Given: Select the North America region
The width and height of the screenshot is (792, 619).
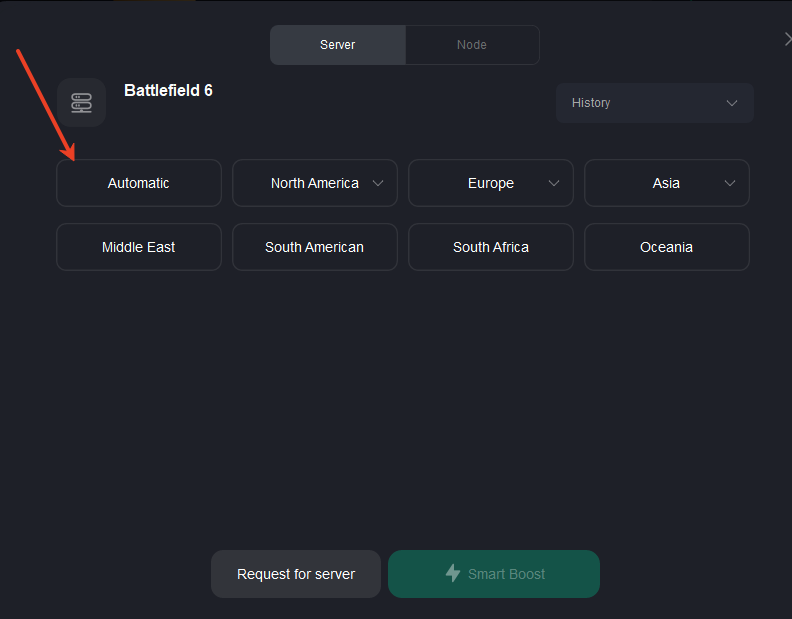Looking at the screenshot, I should (315, 183).
